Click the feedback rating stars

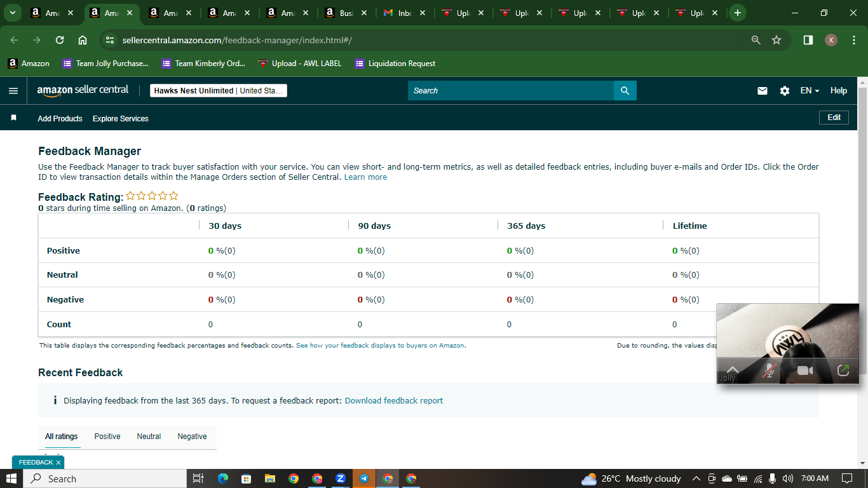(152, 196)
